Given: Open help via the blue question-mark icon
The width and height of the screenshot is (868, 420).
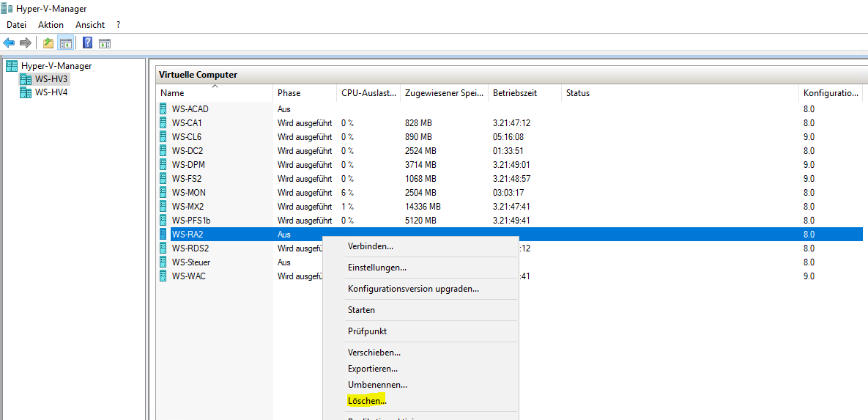Looking at the screenshot, I should tap(87, 43).
